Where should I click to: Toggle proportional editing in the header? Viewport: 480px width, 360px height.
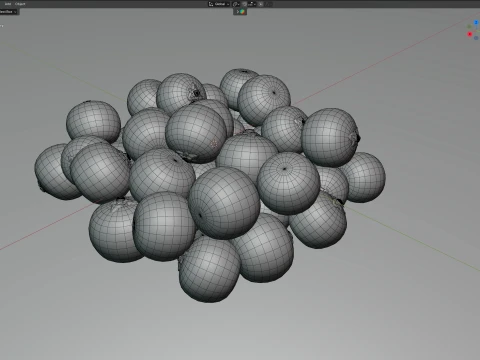tap(261, 4)
